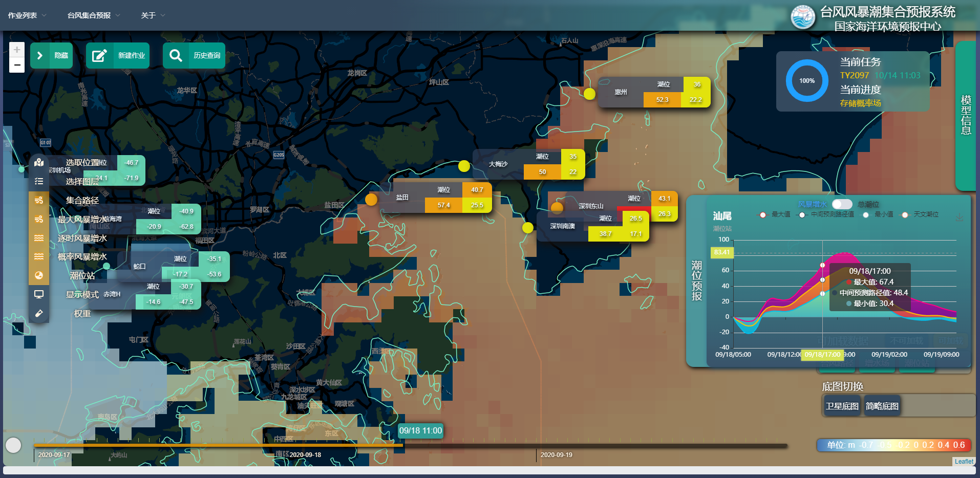
Task: Click the orange 盐田 station marker
Action: pos(371,199)
